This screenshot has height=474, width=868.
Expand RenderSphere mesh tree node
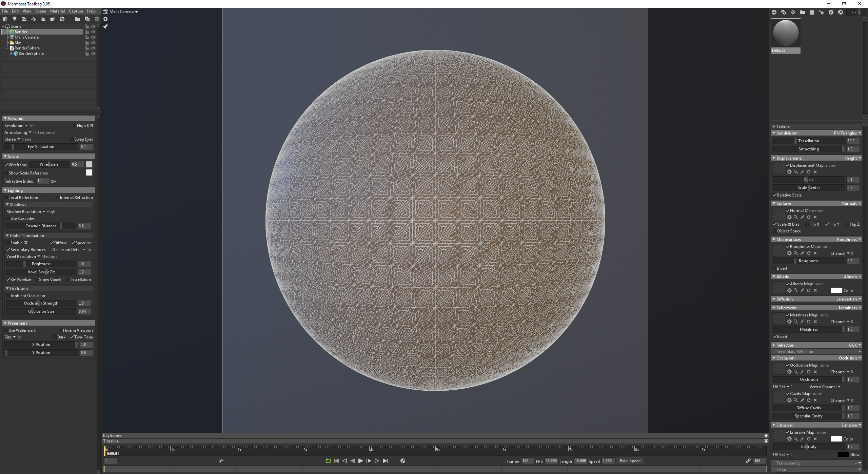click(11, 54)
